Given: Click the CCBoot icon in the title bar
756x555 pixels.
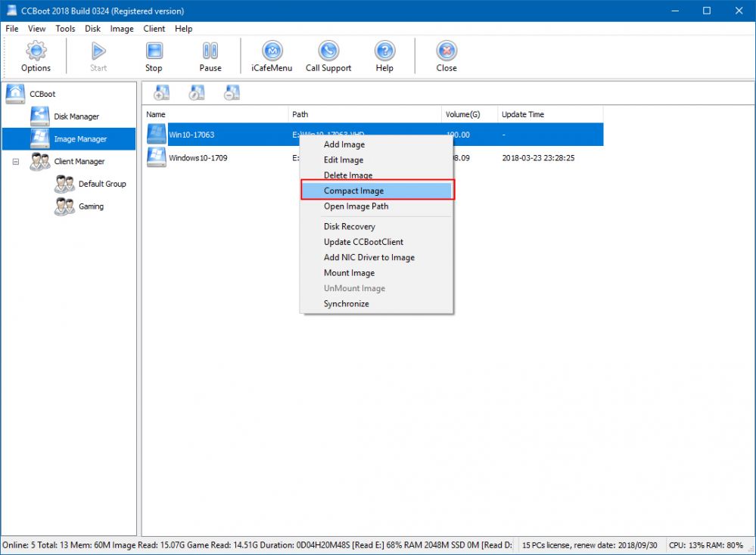Looking at the screenshot, I should point(11,10).
